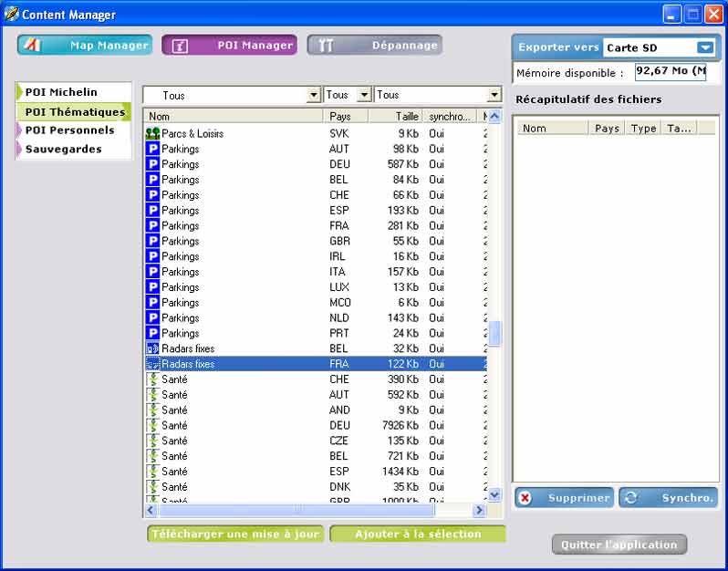Click the Santé DNK health icon
The image size is (728, 571).
pos(152,486)
